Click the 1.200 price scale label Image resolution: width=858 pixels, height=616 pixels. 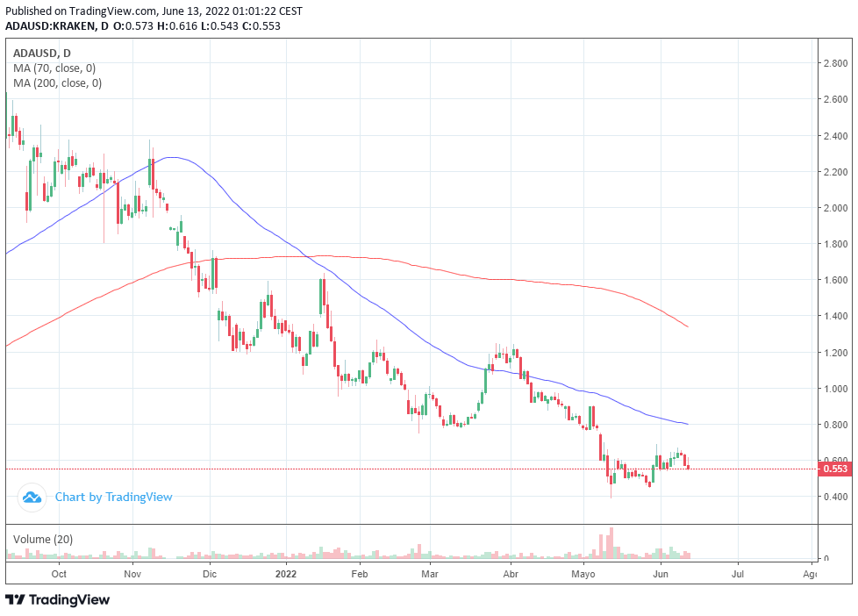pyautogui.click(x=835, y=353)
